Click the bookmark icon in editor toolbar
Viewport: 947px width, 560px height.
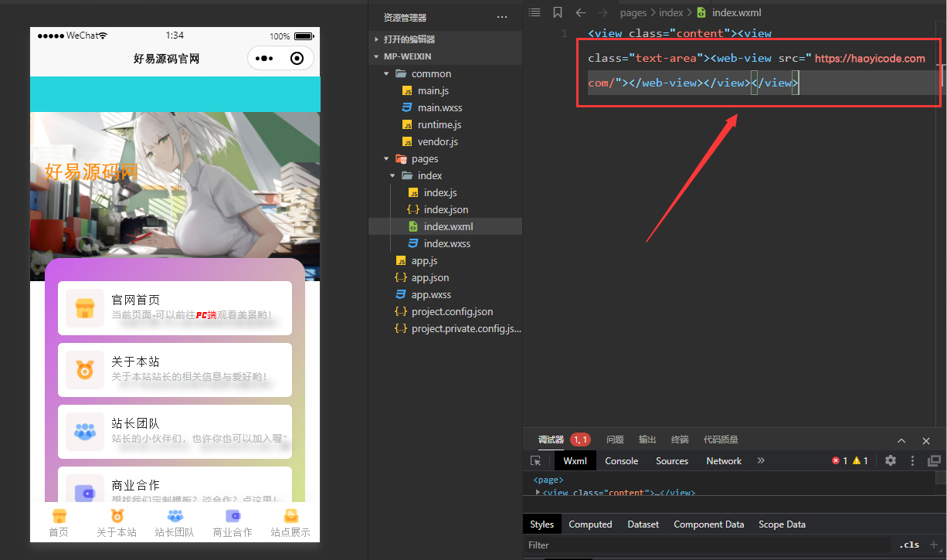tap(557, 12)
